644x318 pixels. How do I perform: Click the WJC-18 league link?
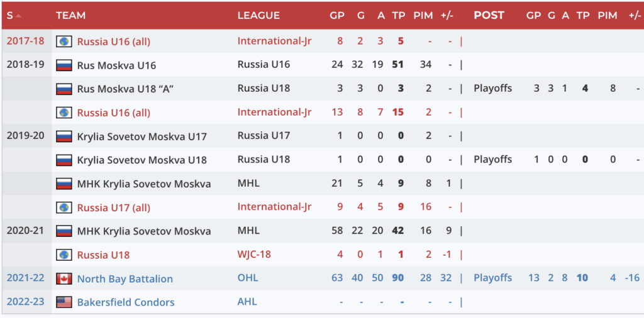click(x=256, y=255)
